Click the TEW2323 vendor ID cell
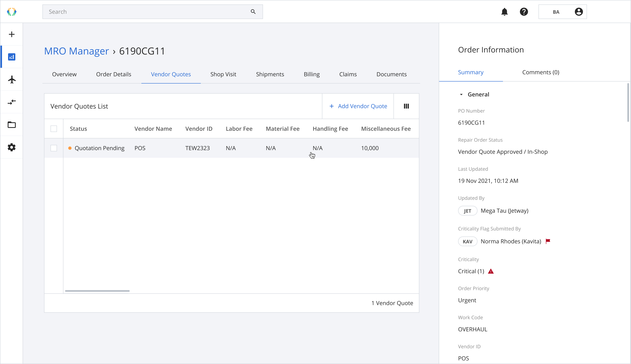This screenshot has width=631, height=364. tap(197, 148)
